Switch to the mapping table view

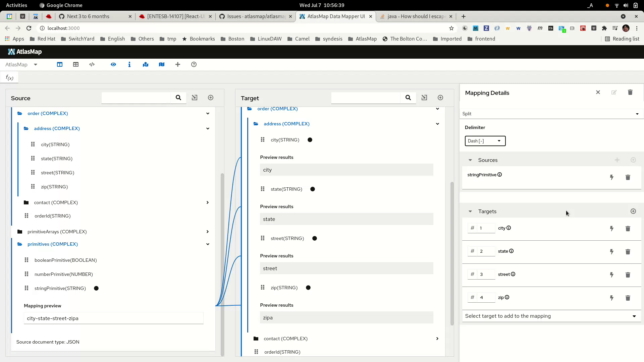coord(75,64)
